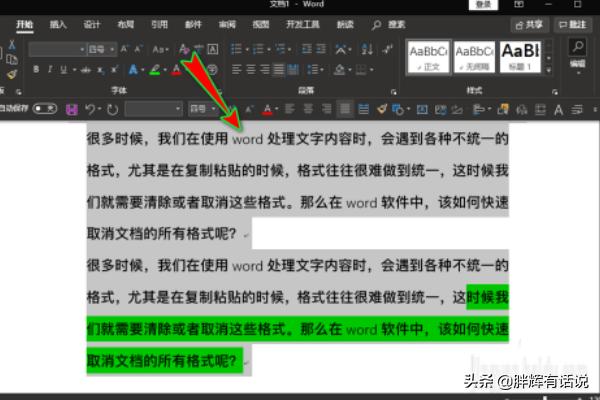This screenshot has height=400, width=600.
Task: Open the 插入 ribbon tab
Action: coord(58,25)
